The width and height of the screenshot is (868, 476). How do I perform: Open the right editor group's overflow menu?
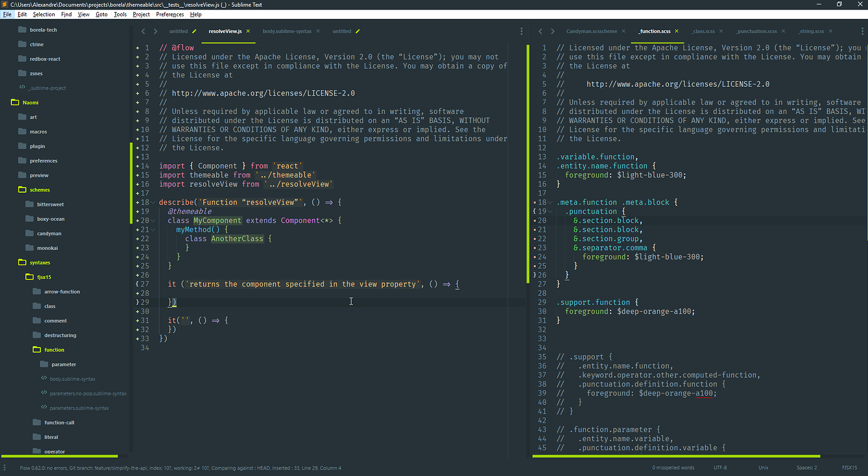pyautogui.click(x=861, y=30)
